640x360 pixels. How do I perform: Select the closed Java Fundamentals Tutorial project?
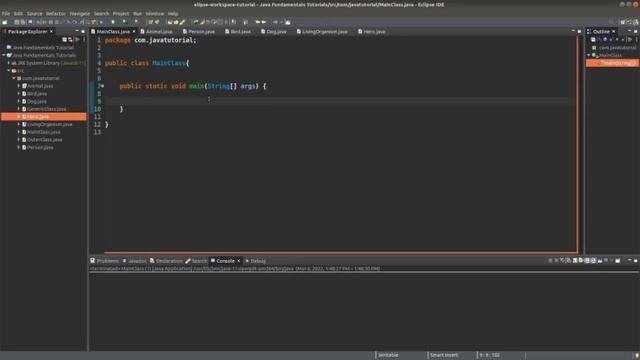[43, 47]
